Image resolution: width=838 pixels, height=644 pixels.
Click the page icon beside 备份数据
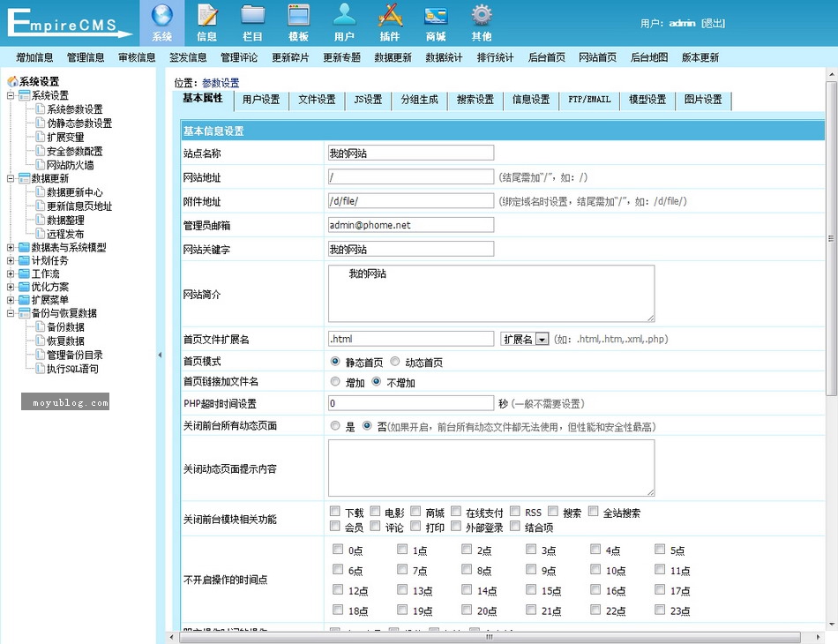(x=40, y=326)
